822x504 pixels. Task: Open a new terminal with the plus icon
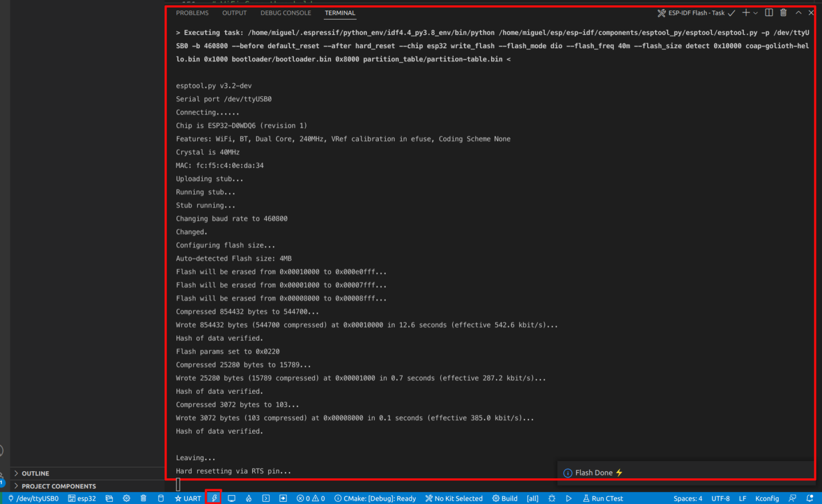pos(746,13)
